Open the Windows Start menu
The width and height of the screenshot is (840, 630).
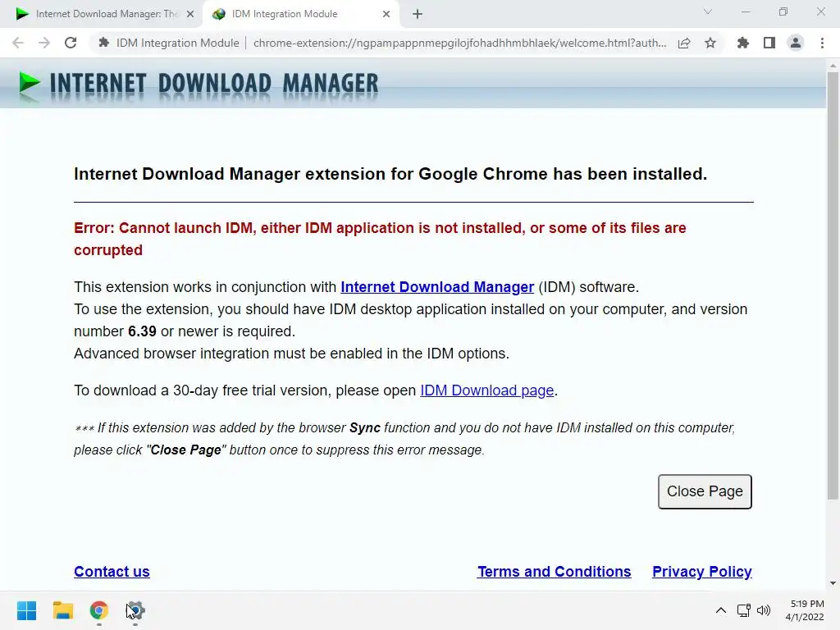pos(27,610)
